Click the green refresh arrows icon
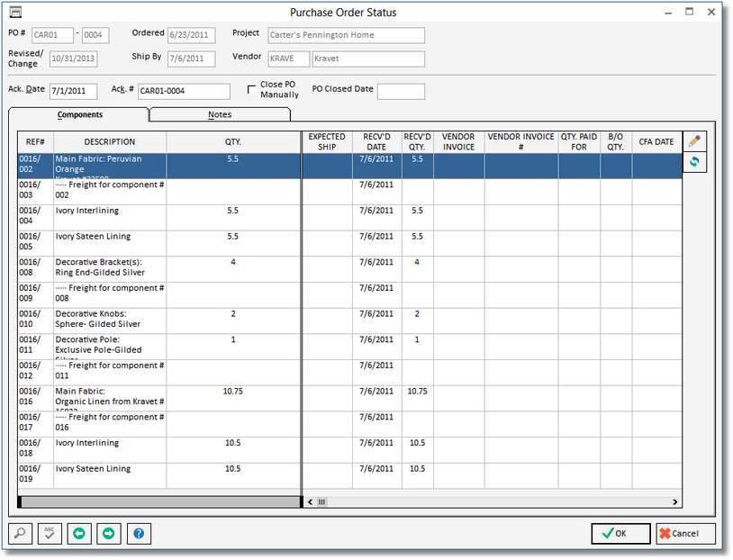The width and height of the screenshot is (733, 560). [694, 162]
